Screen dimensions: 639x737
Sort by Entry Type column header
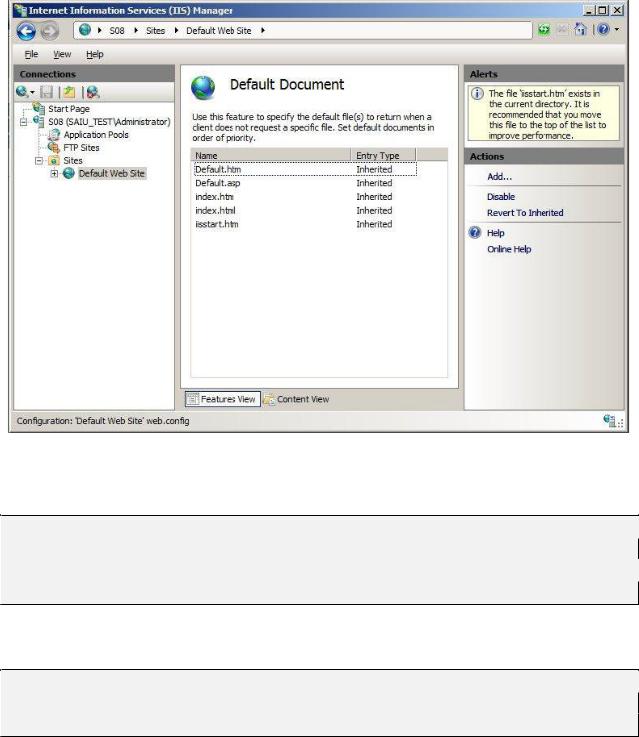coord(383,155)
